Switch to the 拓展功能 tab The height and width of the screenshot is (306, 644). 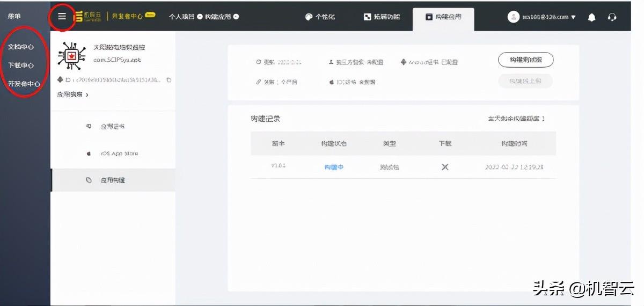pos(382,17)
